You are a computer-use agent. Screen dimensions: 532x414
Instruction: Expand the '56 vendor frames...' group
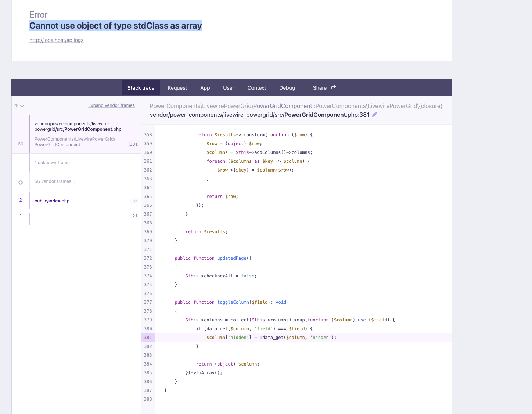coord(55,181)
